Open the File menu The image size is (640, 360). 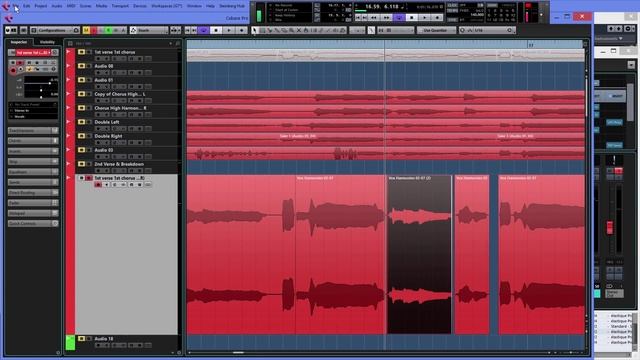coord(16,6)
